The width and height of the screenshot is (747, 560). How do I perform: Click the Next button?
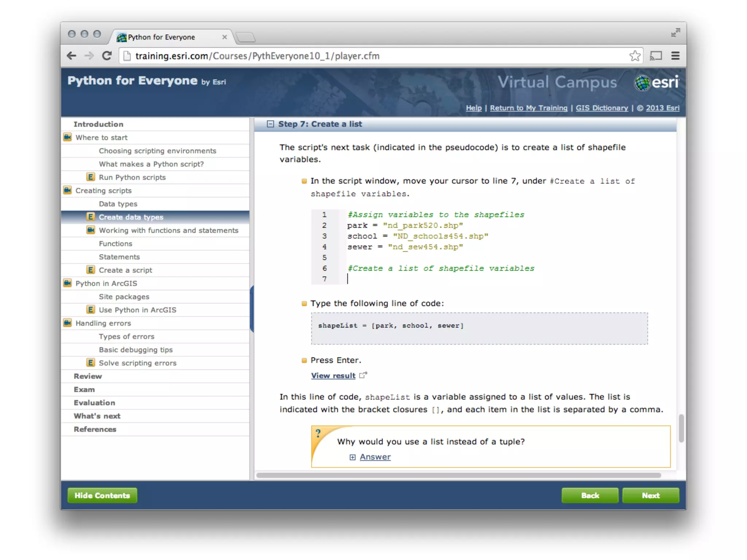pos(650,495)
